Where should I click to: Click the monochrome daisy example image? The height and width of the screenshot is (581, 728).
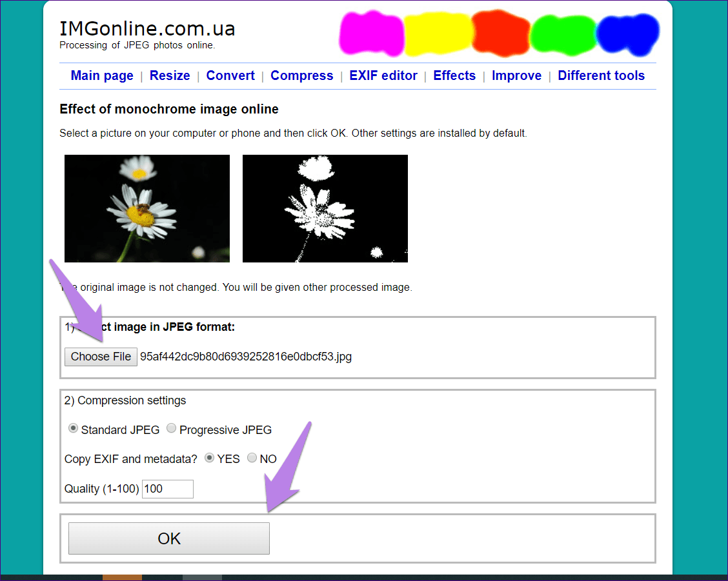[325, 208]
